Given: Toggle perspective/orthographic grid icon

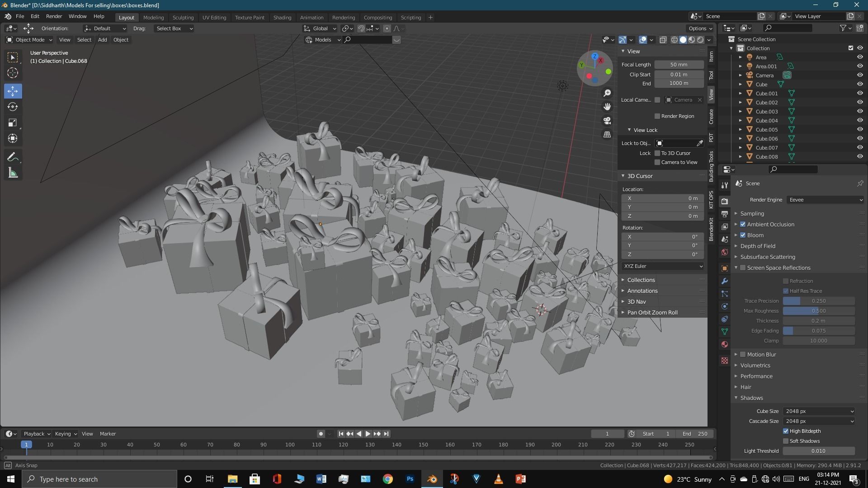Looking at the screenshot, I should coord(607,135).
